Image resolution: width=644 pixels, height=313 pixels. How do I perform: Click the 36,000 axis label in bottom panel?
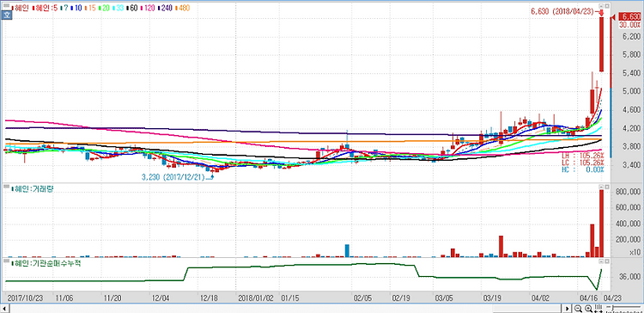click(x=631, y=276)
